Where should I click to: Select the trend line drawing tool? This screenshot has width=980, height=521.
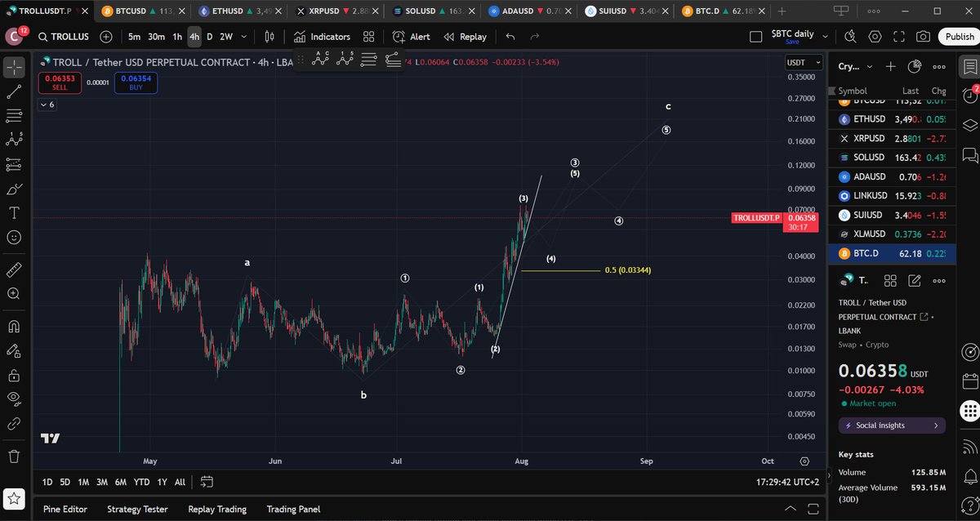coord(14,91)
